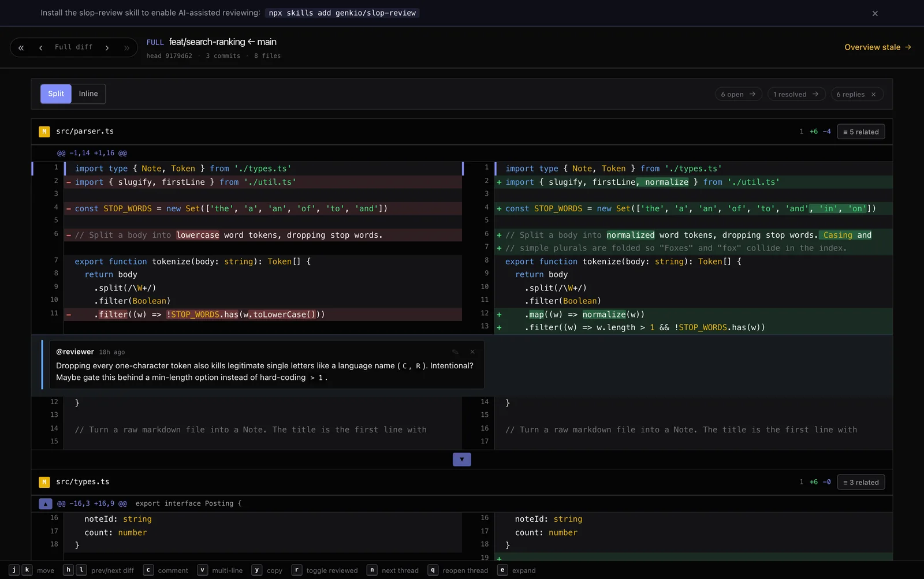Click the h prev diff key hint

point(68,570)
